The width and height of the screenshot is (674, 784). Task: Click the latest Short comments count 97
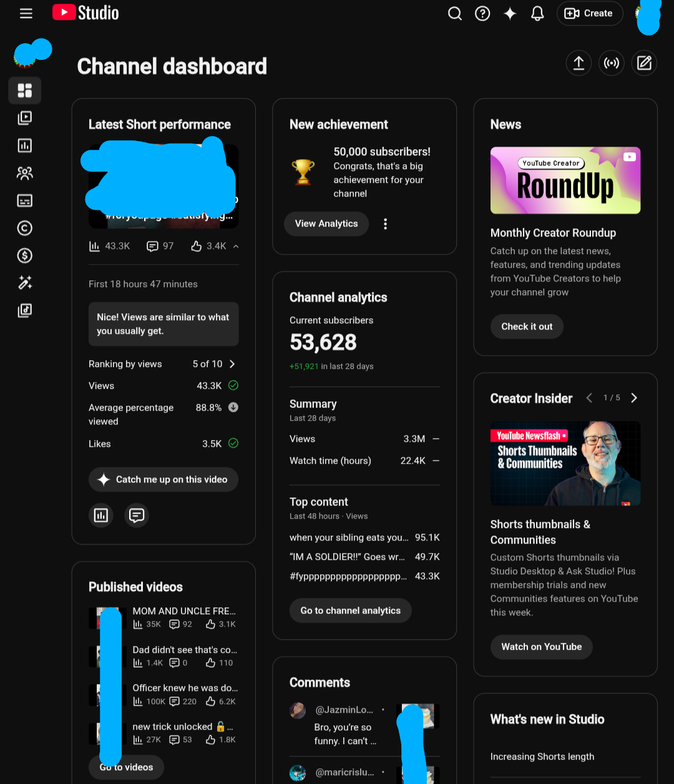160,247
